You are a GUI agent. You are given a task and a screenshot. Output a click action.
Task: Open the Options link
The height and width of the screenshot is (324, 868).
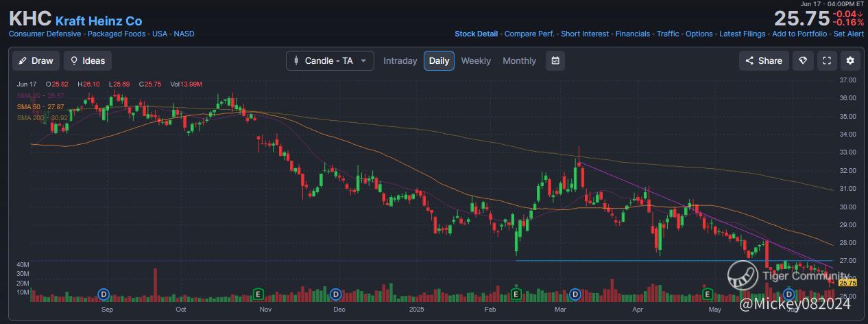tap(699, 34)
